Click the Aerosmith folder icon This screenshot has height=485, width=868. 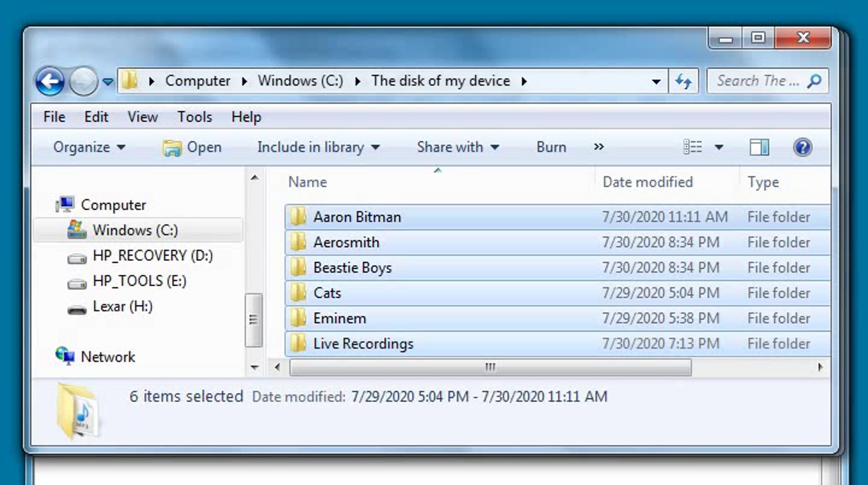[298, 241]
